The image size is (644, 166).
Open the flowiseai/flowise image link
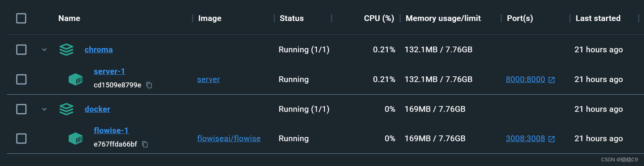[229, 139]
